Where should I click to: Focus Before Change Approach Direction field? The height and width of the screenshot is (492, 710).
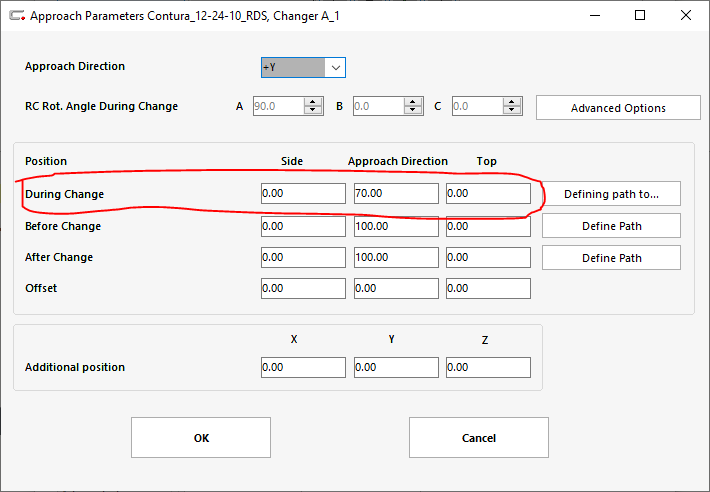(x=395, y=227)
